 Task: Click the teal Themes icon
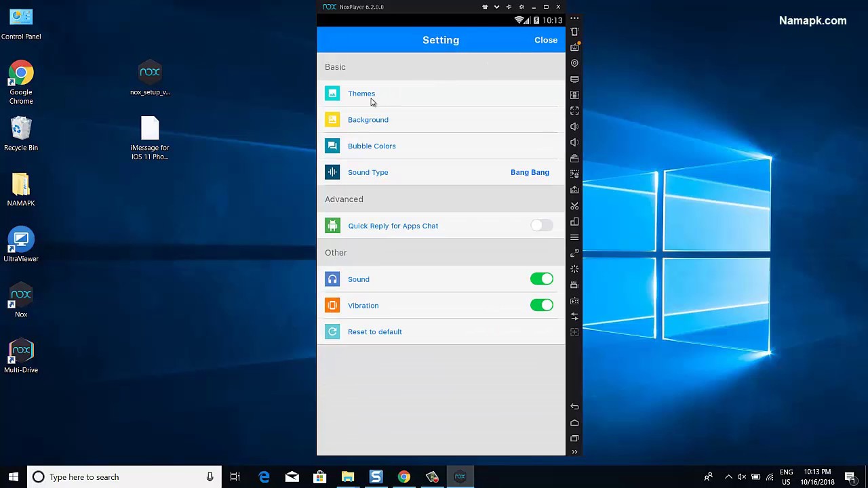332,94
